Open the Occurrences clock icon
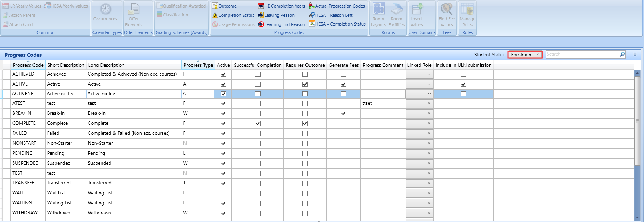This screenshot has width=644, height=222. (105, 10)
